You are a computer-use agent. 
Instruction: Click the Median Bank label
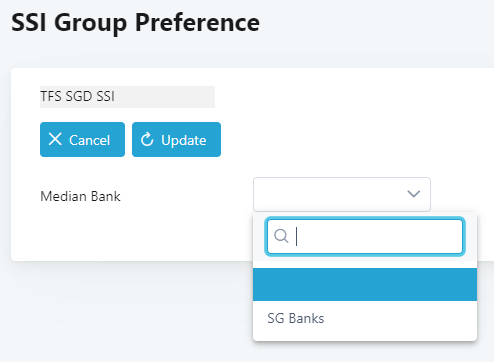click(80, 196)
